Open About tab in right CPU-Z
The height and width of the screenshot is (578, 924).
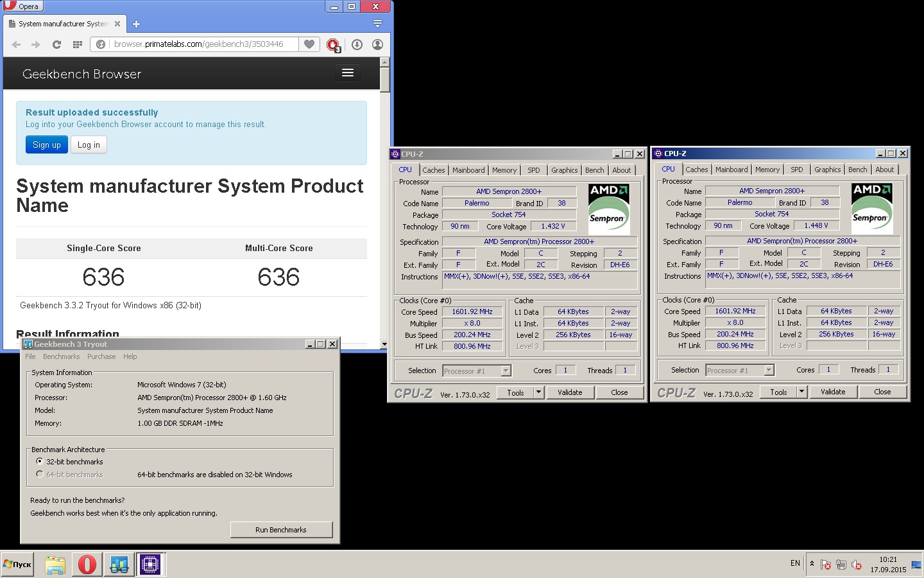point(885,170)
